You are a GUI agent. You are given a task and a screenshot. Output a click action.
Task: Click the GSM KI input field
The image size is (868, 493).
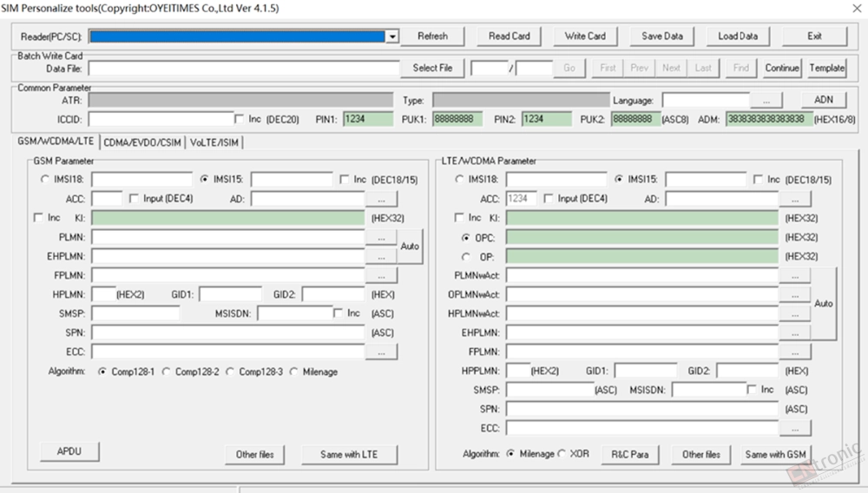tap(228, 218)
